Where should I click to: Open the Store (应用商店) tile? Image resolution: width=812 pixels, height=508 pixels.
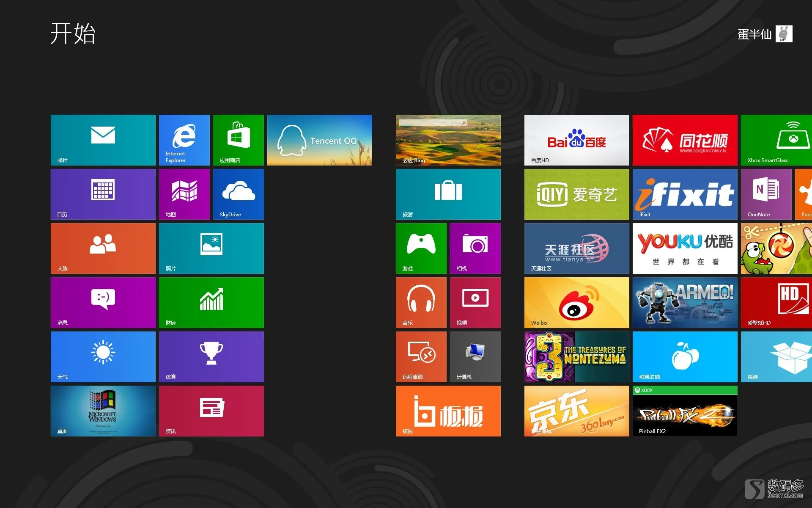[x=239, y=140]
